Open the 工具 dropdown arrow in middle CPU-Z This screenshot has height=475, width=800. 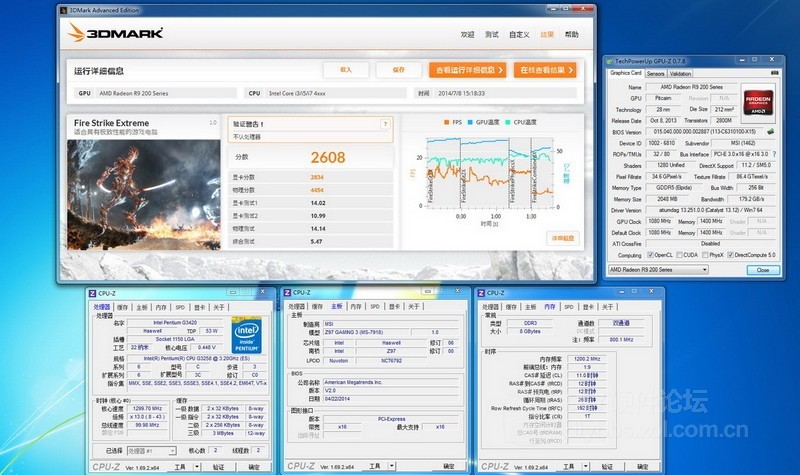click(391, 466)
